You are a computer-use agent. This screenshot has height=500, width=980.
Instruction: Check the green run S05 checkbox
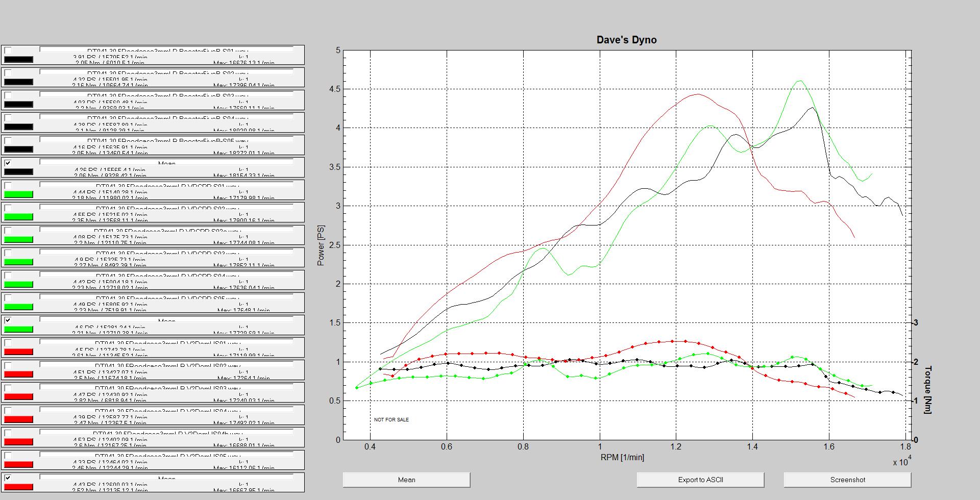[x=8, y=298]
